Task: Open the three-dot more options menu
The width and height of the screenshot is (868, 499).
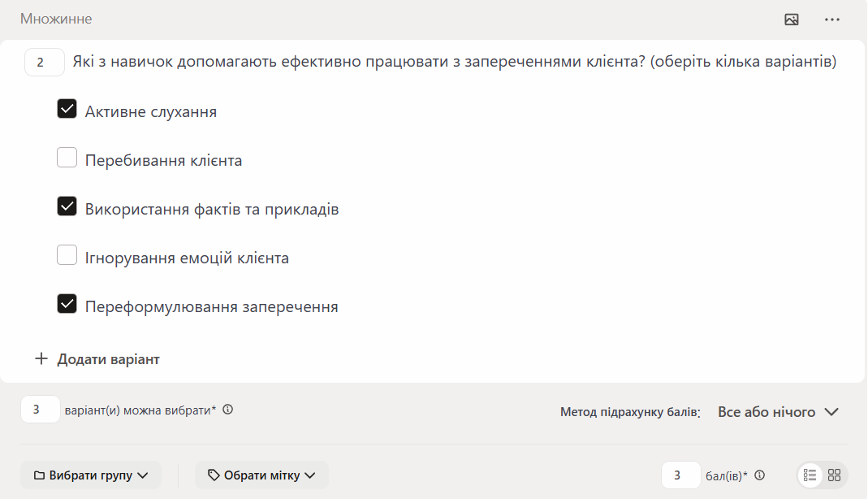Action: (x=832, y=20)
